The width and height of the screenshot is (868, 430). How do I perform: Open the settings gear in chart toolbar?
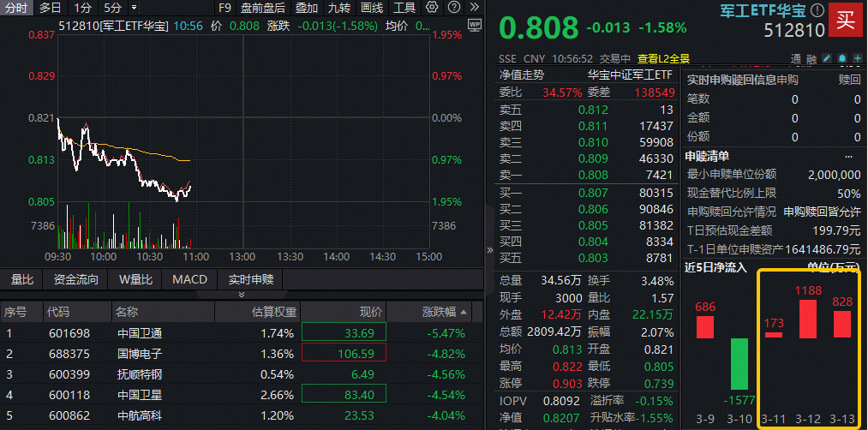coord(432,8)
